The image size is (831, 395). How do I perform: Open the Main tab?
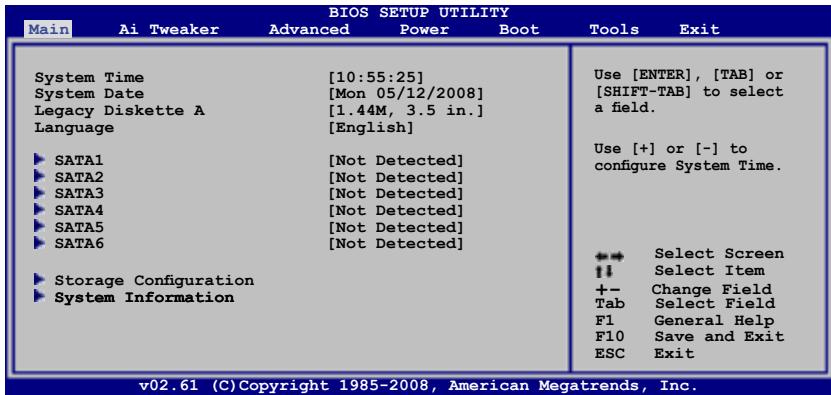pos(48,29)
